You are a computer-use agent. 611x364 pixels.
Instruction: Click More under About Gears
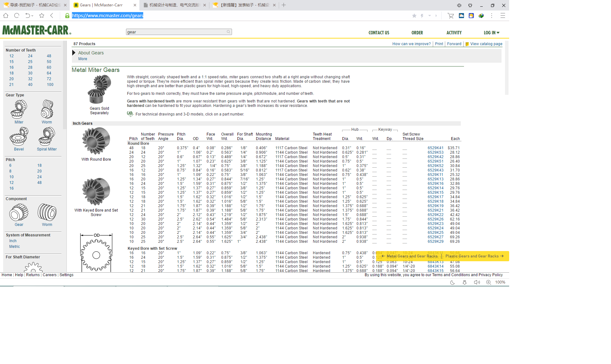(x=82, y=59)
